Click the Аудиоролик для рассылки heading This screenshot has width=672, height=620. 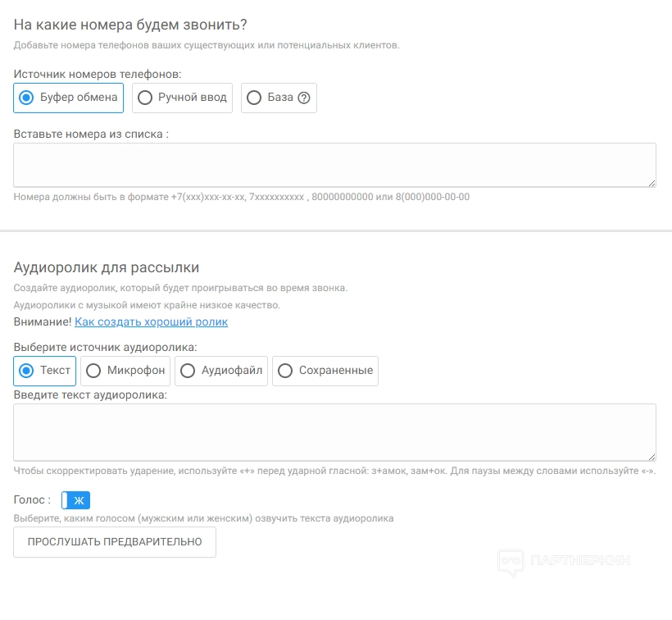(107, 267)
